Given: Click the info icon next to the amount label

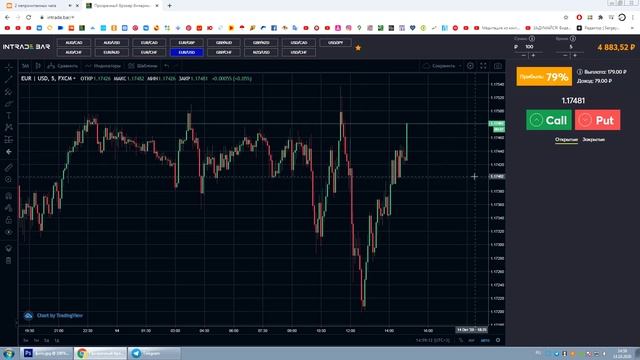Looking at the screenshot, I should click(532, 39).
